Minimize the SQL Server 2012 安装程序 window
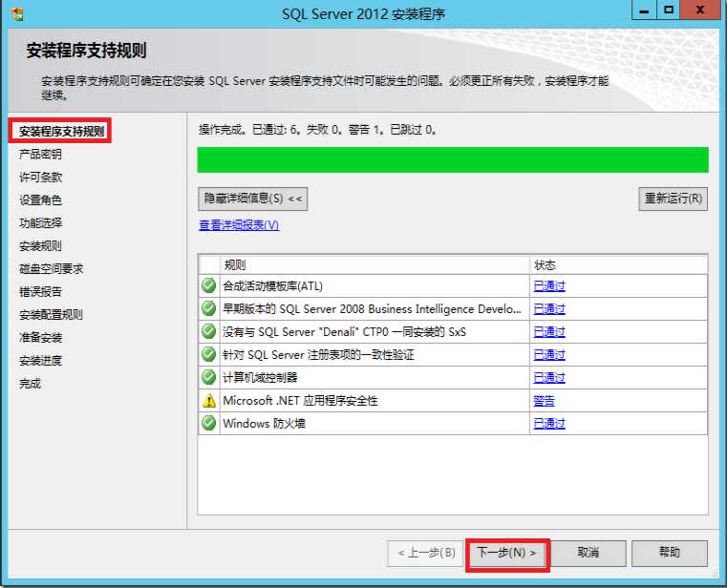 coord(644,10)
